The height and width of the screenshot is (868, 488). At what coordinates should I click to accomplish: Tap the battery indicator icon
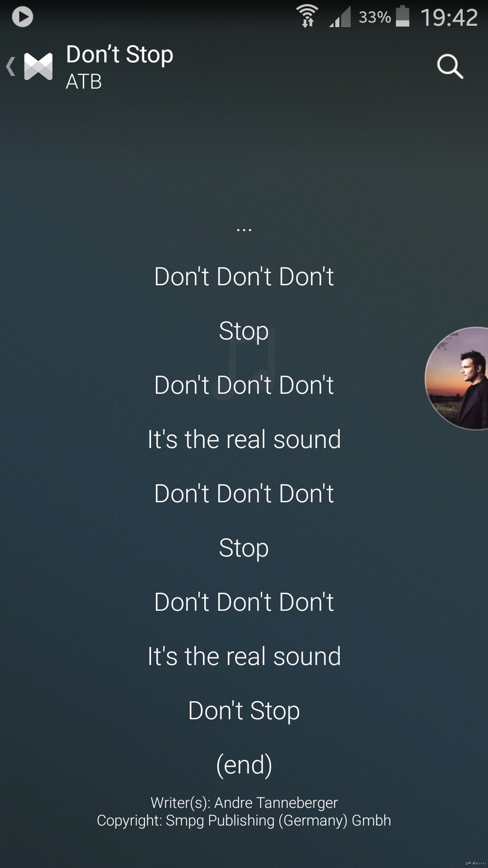coord(403,16)
